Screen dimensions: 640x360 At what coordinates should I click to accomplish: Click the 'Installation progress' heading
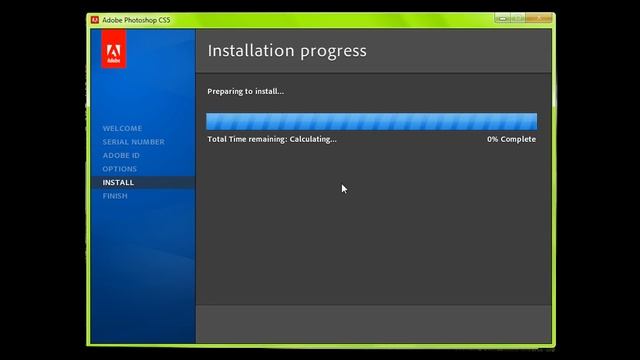click(287, 51)
